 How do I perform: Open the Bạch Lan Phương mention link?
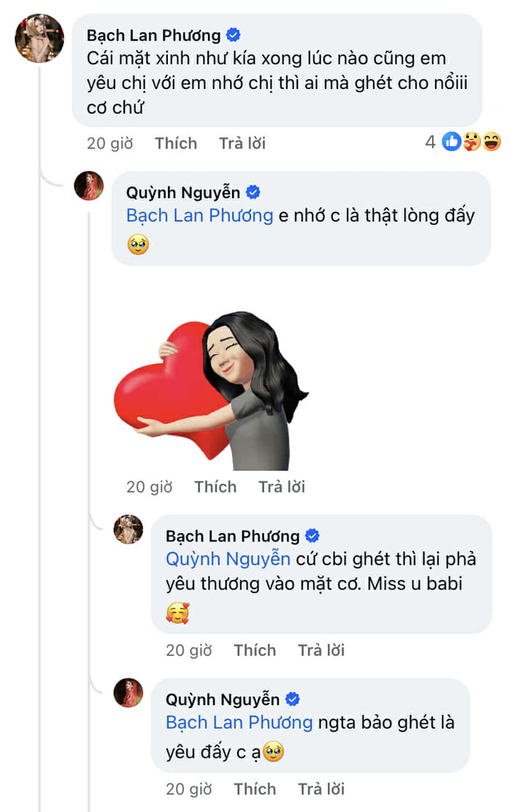coord(199,215)
